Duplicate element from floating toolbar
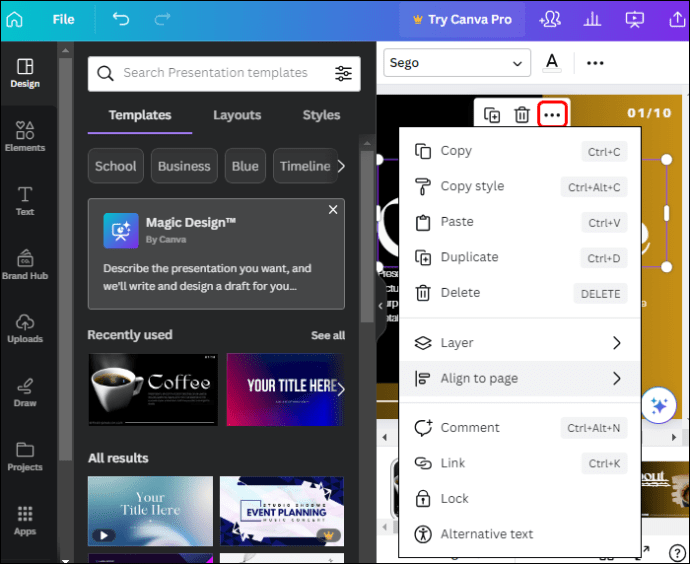Screen dimensions: 690x564 pyautogui.click(x=492, y=115)
